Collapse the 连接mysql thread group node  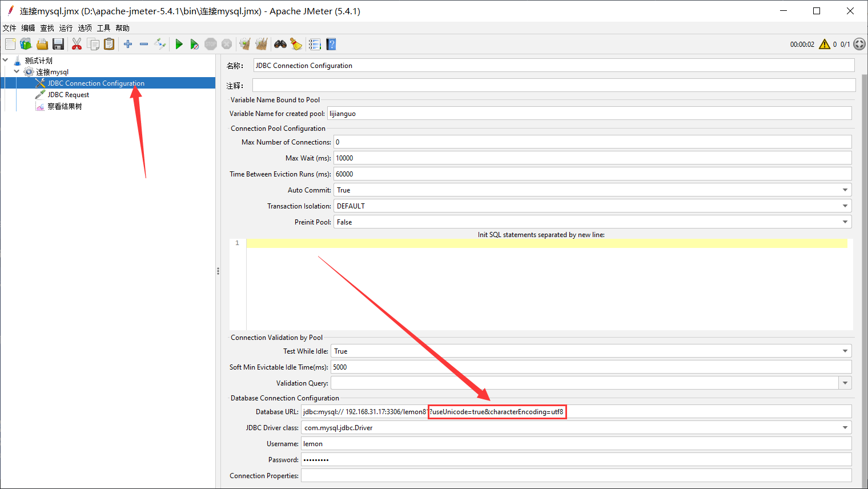[17, 72]
